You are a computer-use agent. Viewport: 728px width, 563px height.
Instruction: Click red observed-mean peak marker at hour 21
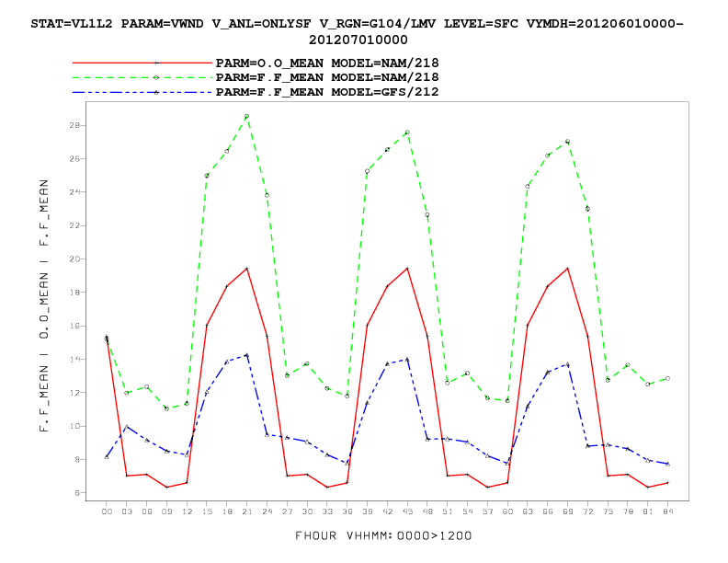[x=247, y=269]
